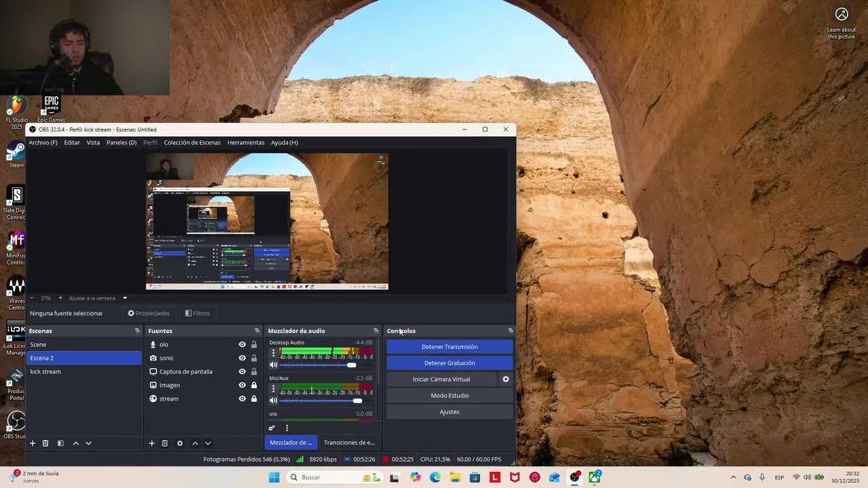Open the Herramientas menu
The height and width of the screenshot is (488, 868).
pyautogui.click(x=245, y=142)
